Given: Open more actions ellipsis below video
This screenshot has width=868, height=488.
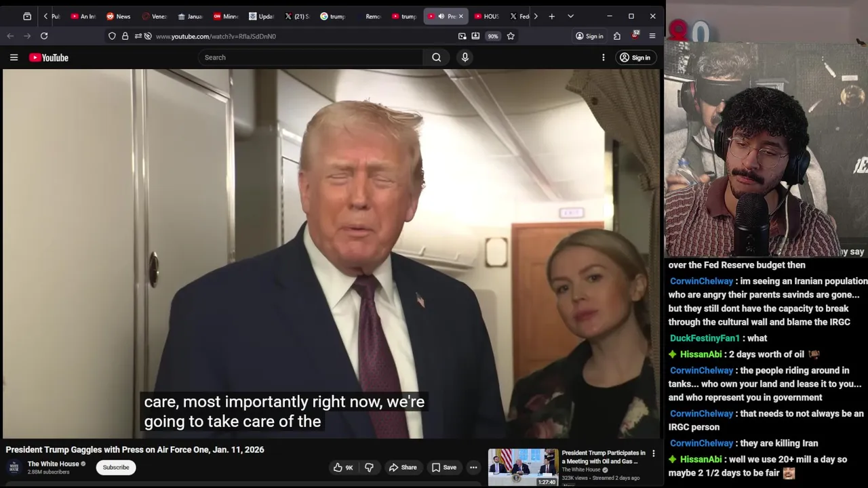Looking at the screenshot, I should pos(473,467).
